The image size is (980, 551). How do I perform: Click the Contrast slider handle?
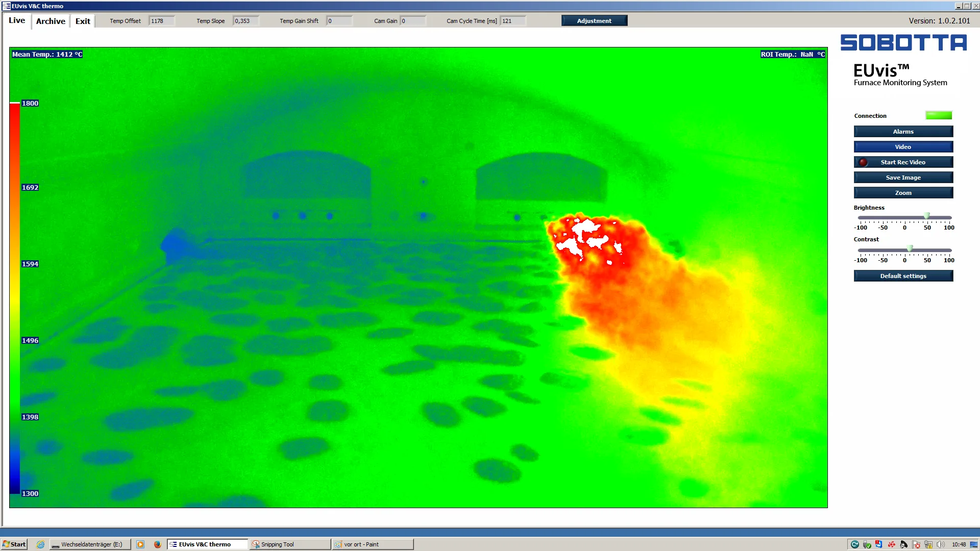[x=910, y=249]
